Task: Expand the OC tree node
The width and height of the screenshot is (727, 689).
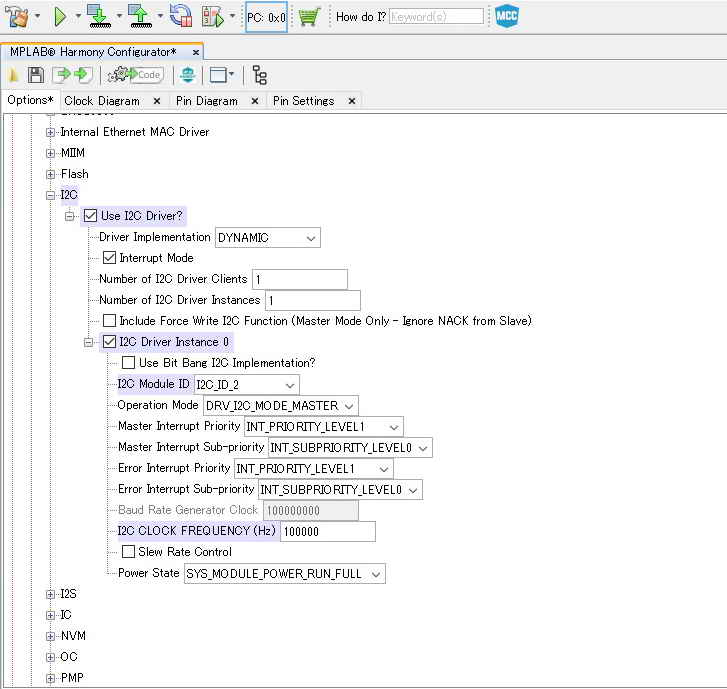Action: coord(51,657)
